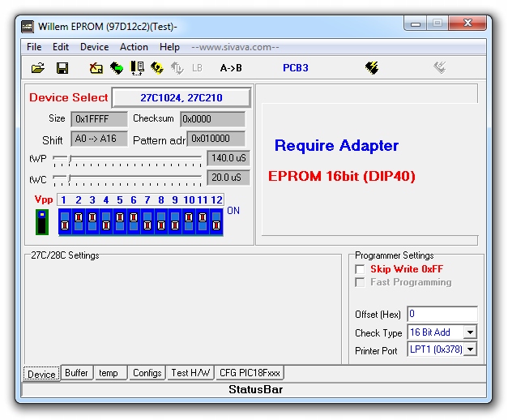Toggle DIP switch 8

click(x=161, y=221)
